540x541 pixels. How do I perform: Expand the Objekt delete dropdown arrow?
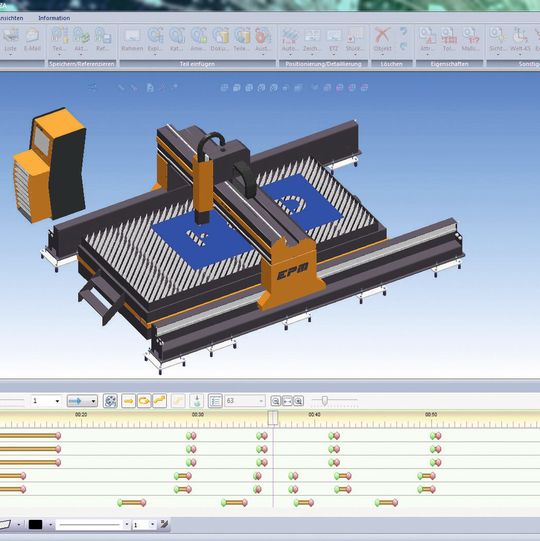(x=382, y=55)
